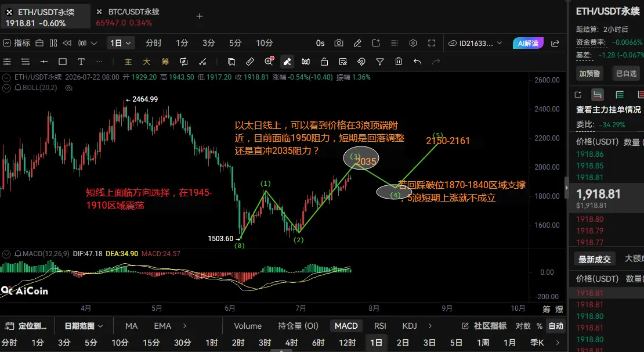Screen dimensions: 644x352
Task: Click ask price 1918.86 in order book
Action: pyautogui.click(x=590, y=154)
